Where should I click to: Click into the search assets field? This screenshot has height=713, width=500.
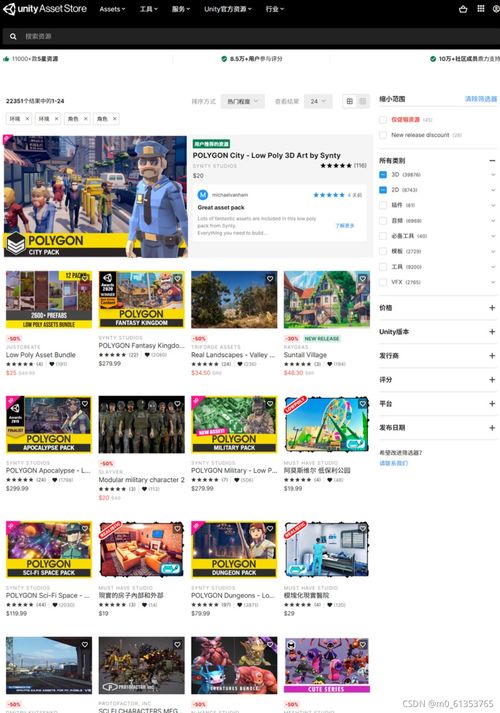tap(259, 36)
